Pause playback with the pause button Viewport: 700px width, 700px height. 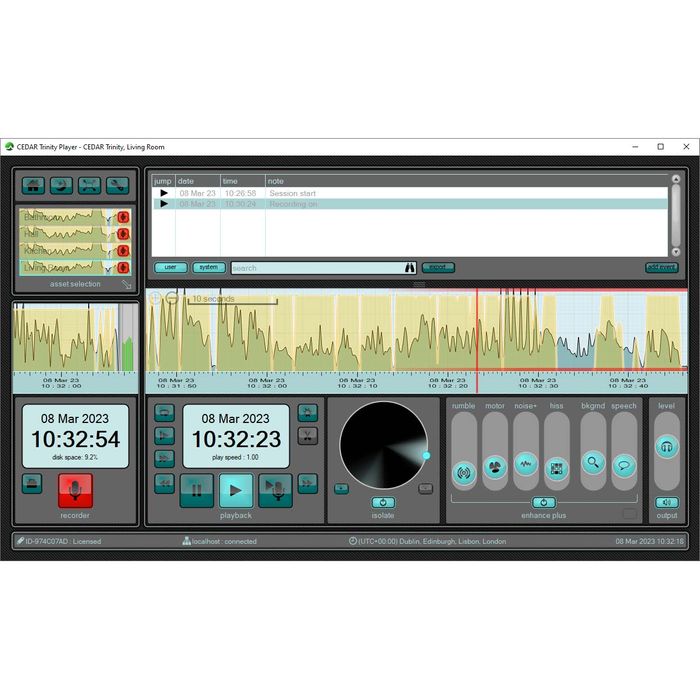(196, 489)
